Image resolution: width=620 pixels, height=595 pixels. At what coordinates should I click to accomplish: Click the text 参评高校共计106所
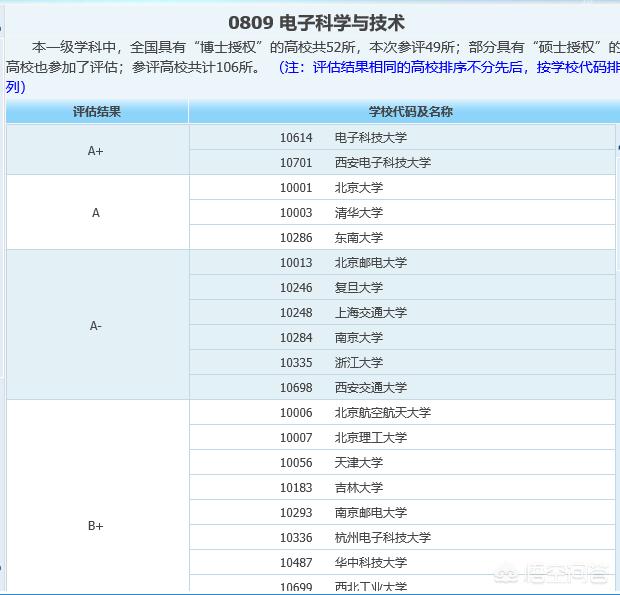point(196,67)
